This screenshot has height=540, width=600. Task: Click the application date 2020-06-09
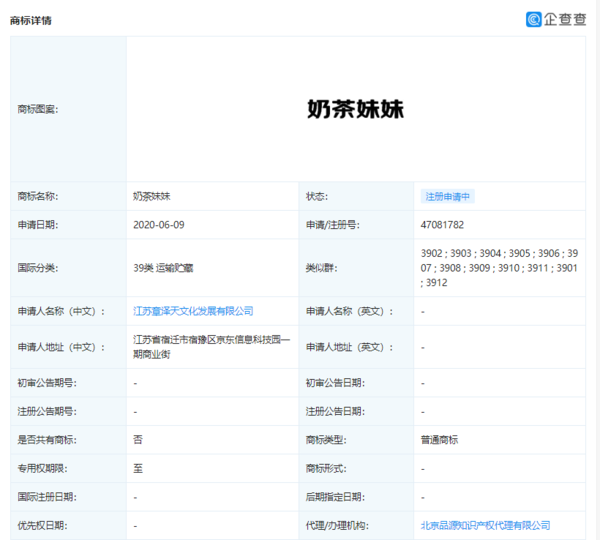pos(158,225)
